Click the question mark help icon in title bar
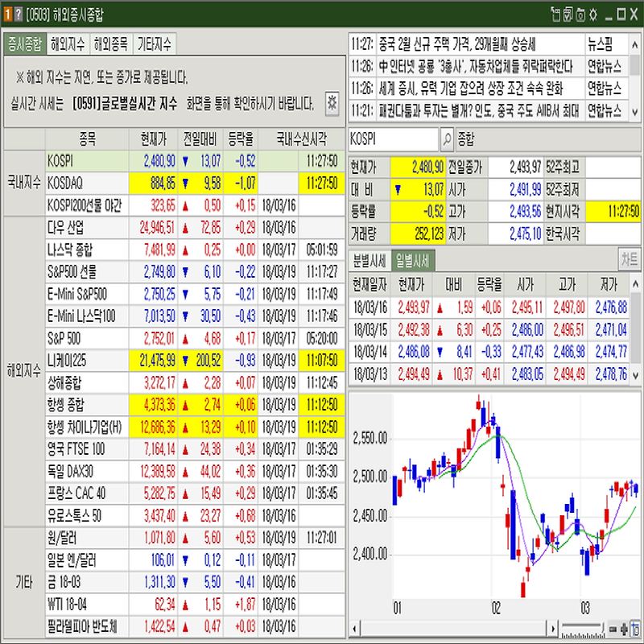644x644 pixels. tap(18, 14)
